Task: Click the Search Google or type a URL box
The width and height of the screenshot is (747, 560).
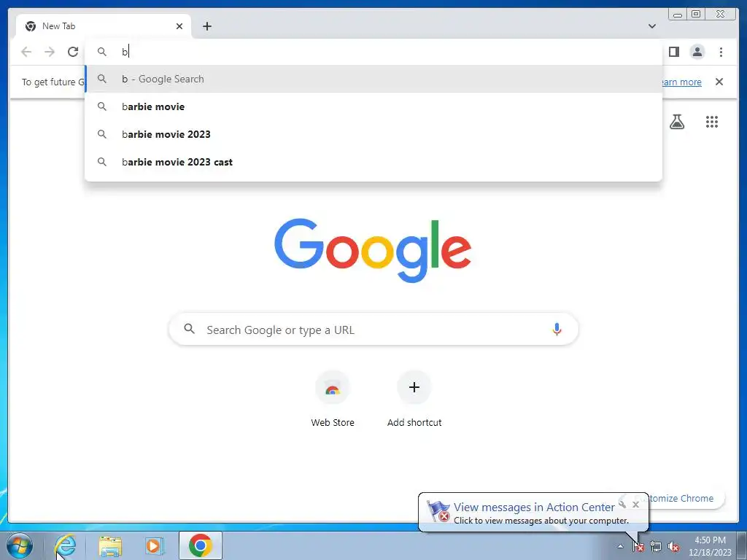Action: (374, 329)
